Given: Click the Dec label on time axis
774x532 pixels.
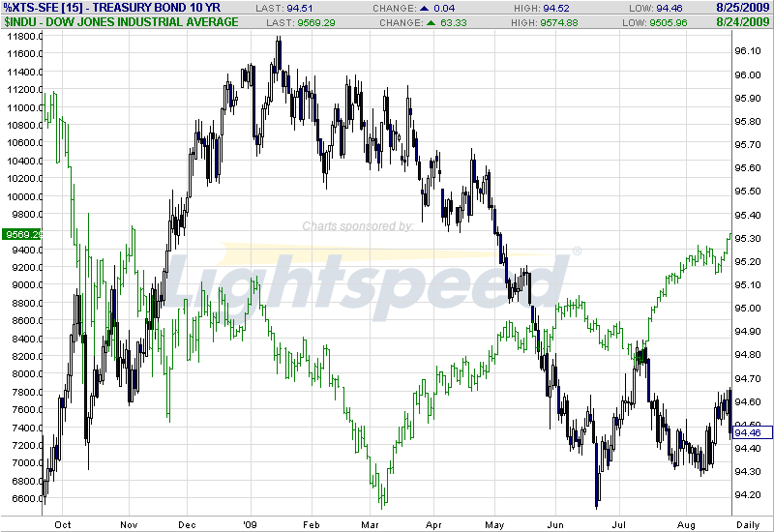Looking at the screenshot, I should point(187,524).
